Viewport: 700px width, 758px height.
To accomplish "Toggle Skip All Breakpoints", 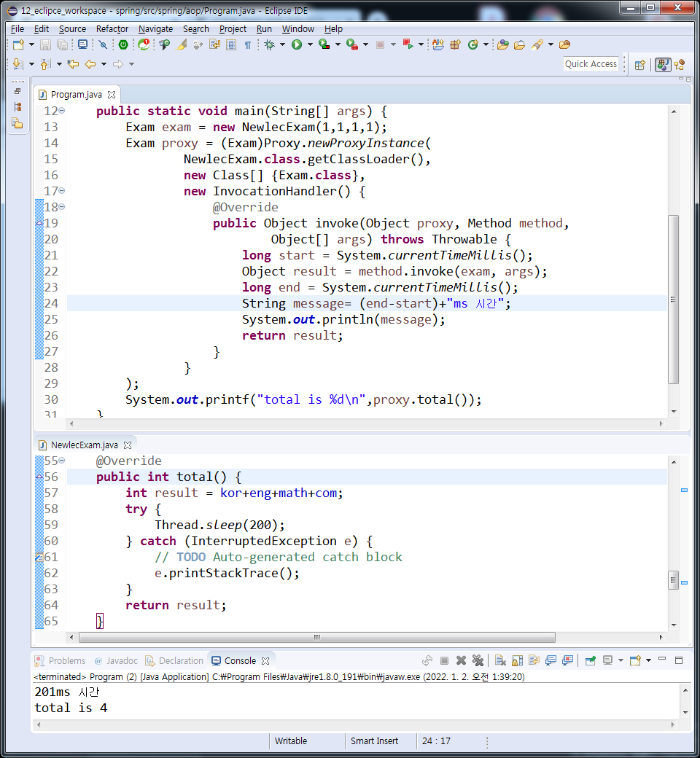I will pyautogui.click(x=103, y=45).
